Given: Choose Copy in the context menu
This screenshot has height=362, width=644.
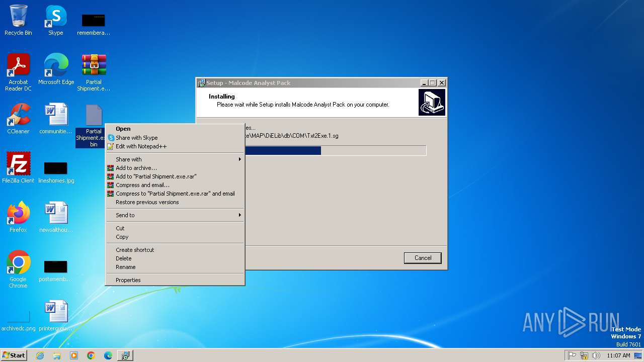Looking at the screenshot, I should point(175,237).
